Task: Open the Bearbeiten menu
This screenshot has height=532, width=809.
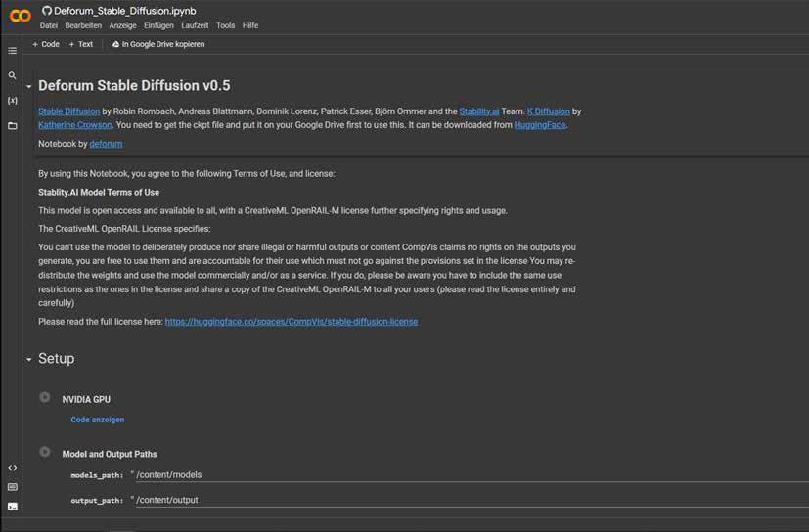Action: (83, 25)
